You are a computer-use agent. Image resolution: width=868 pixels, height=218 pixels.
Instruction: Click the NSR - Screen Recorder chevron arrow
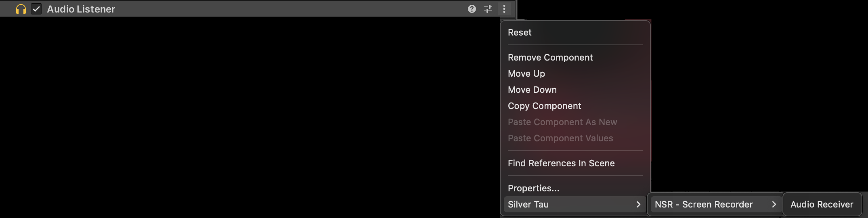point(774,204)
